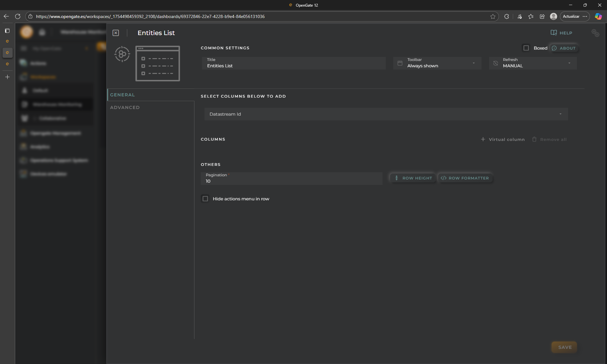The height and width of the screenshot is (364, 607).
Task: Click the Pagination input field
Action: coord(291,181)
